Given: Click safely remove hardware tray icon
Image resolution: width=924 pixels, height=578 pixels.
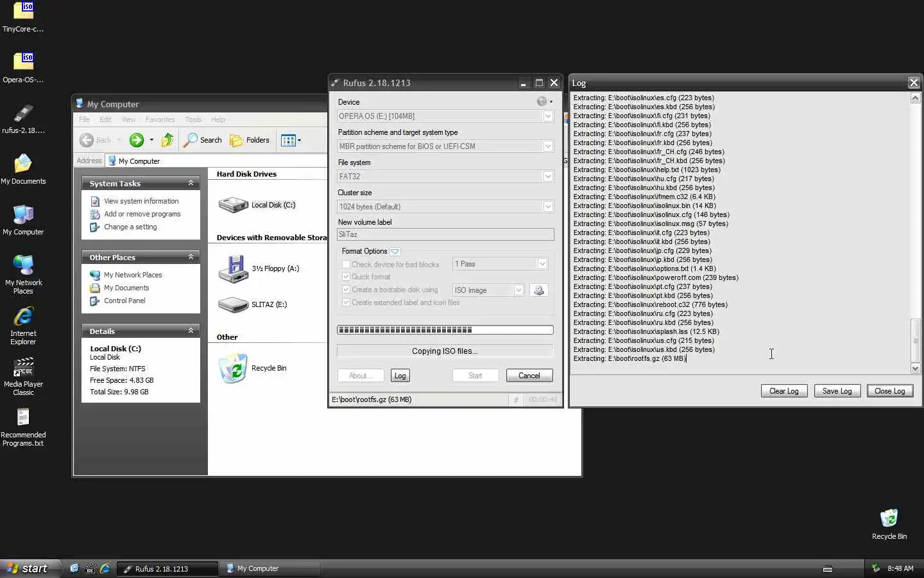Looking at the screenshot, I should click(876, 568).
